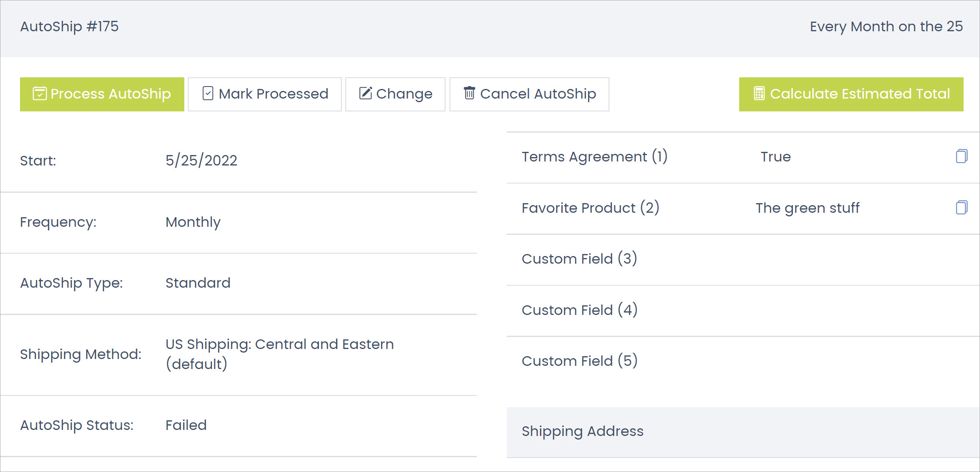
Task: Click the checkmark icon on Mark Processed
Action: [x=208, y=93]
